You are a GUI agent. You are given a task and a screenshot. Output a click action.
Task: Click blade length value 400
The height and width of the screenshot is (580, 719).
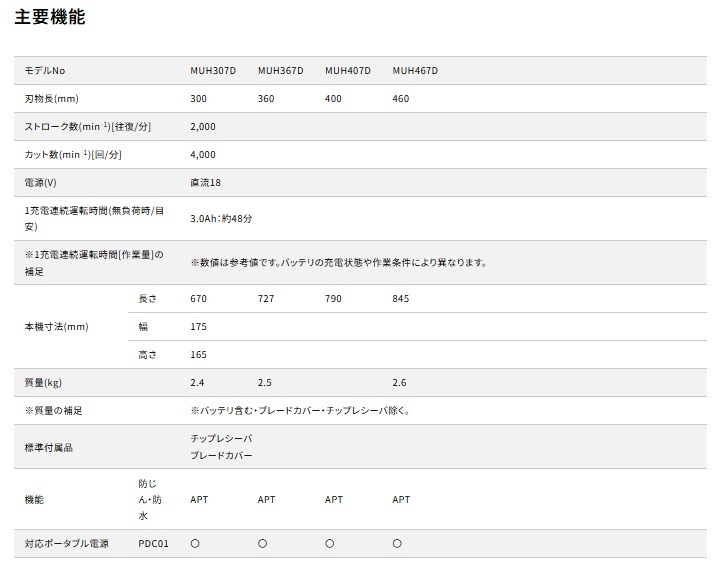(x=333, y=99)
